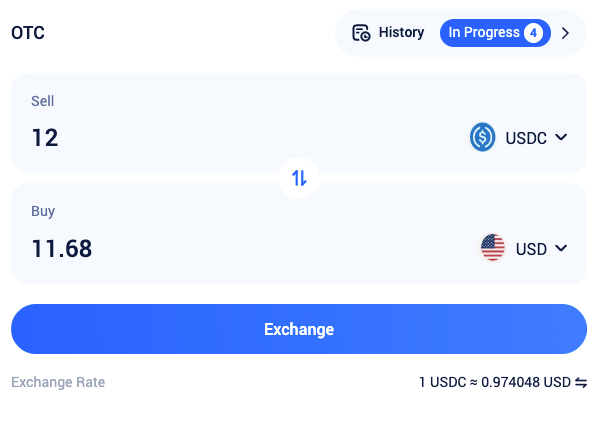Expand the USDC currency dropdown arrow

pyautogui.click(x=561, y=137)
